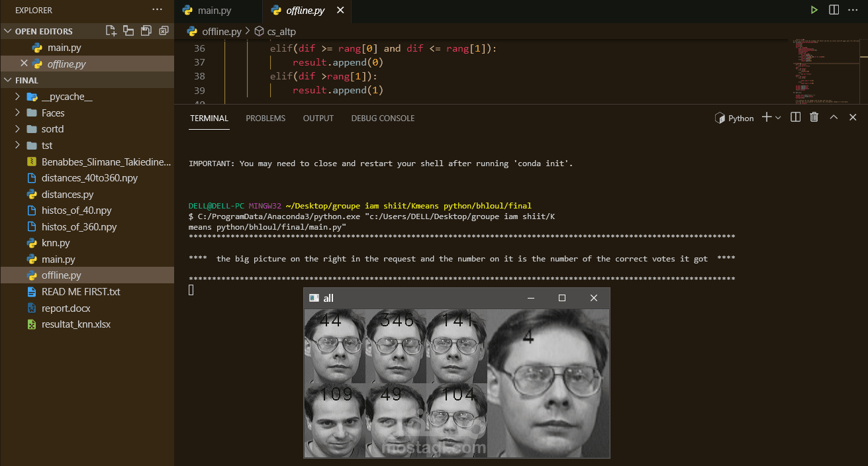
Task: Click the terminal input cursor
Action: [x=191, y=289]
